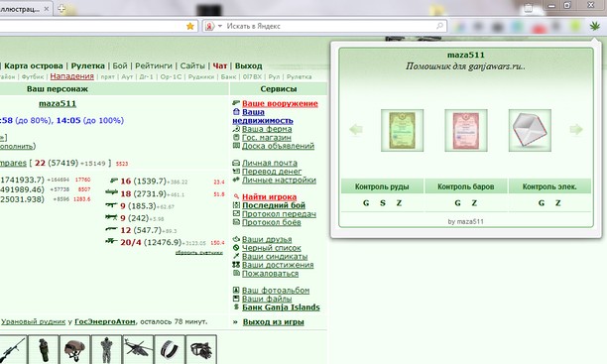The image size is (607, 364).
Task: Click Z under Контроль баров
Action: pos(474,203)
